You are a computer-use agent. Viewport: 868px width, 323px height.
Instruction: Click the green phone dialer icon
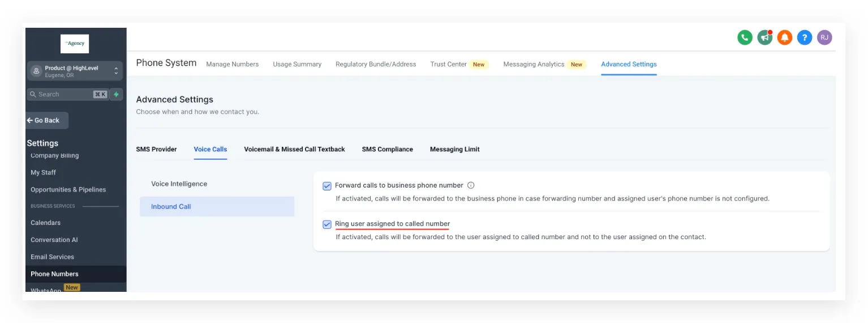(745, 38)
